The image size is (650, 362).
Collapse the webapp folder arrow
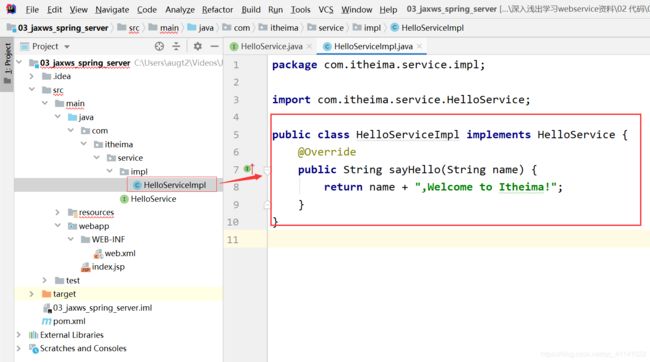[58, 226]
